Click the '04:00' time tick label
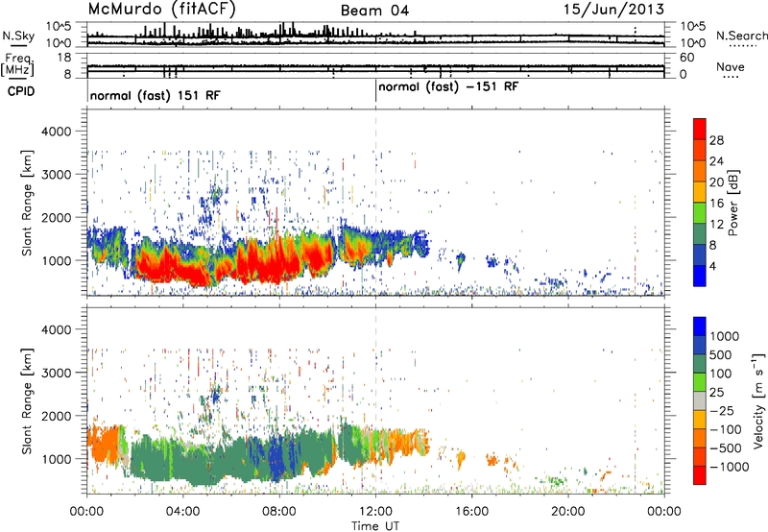This screenshot has height=532, width=768. pyautogui.click(x=183, y=512)
